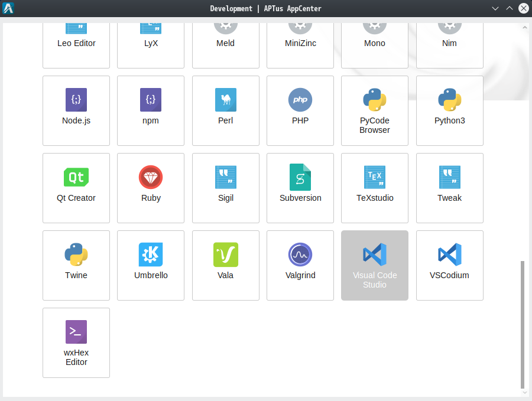This screenshot has height=401, width=532.
Task: Choose the TeXstudio icon
Action: pyautogui.click(x=375, y=177)
